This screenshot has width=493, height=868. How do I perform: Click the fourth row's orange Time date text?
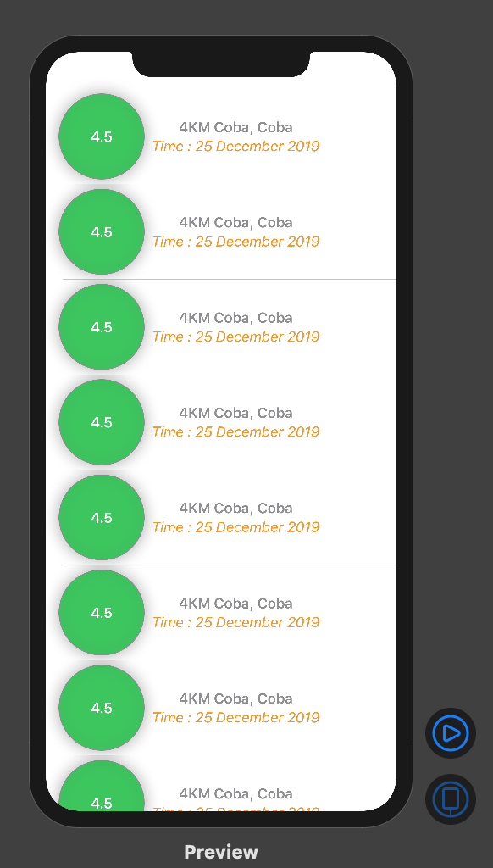point(236,431)
